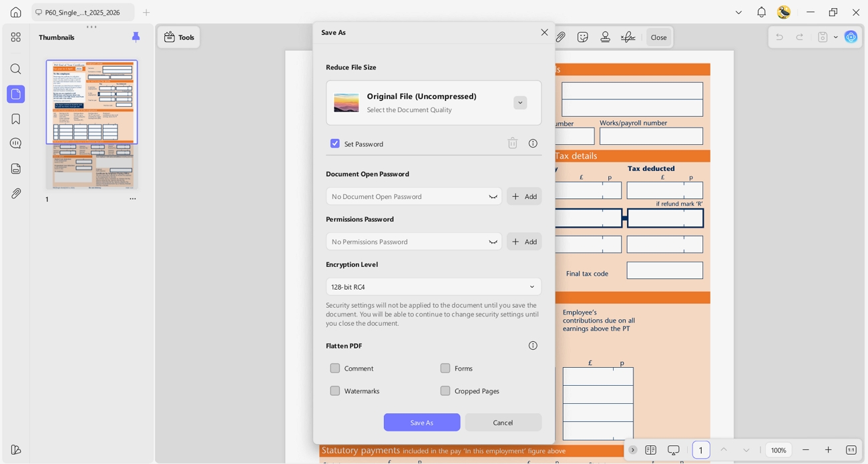This screenshot has width=868, height=464.
Task: Click the Works/payroll number form field
Action: pyautogui.click(x=651, y=136)
